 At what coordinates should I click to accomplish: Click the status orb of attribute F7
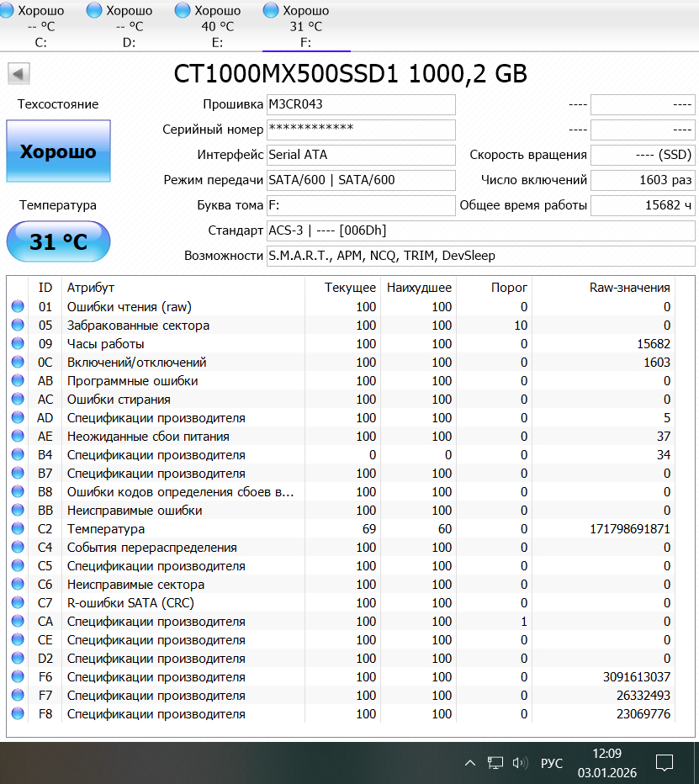[x=18, y=695]
